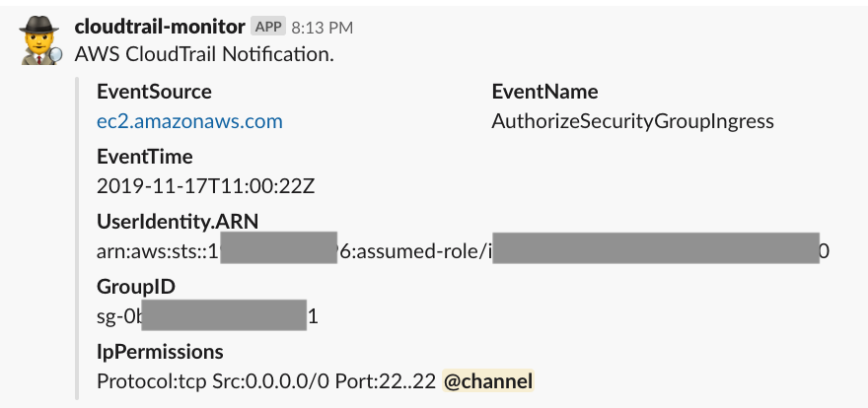Click the EventTime field label
868x408 pixels.
(x=144, y=157)
